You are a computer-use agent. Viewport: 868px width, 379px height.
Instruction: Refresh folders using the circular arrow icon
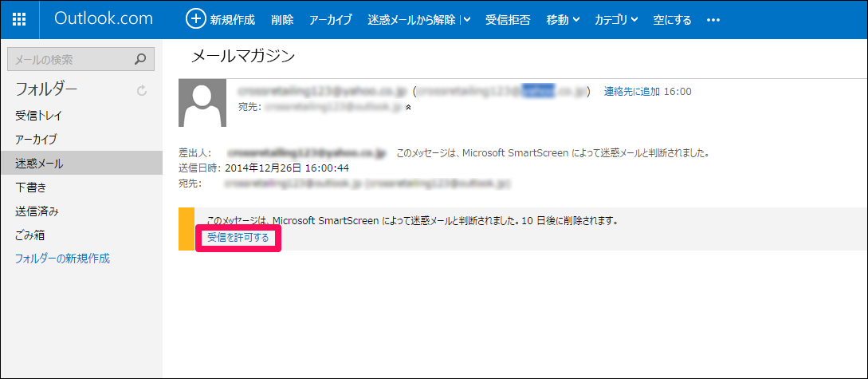[x=142, y=90]
